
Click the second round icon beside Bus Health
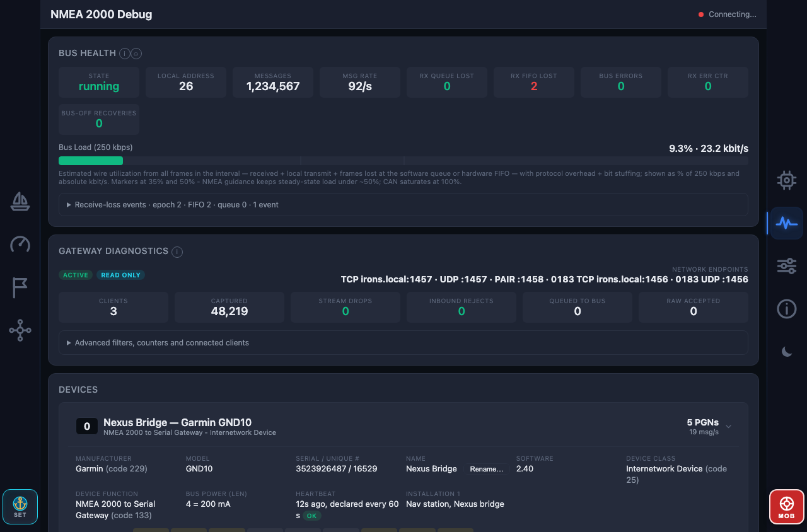[x=136, y=54]
